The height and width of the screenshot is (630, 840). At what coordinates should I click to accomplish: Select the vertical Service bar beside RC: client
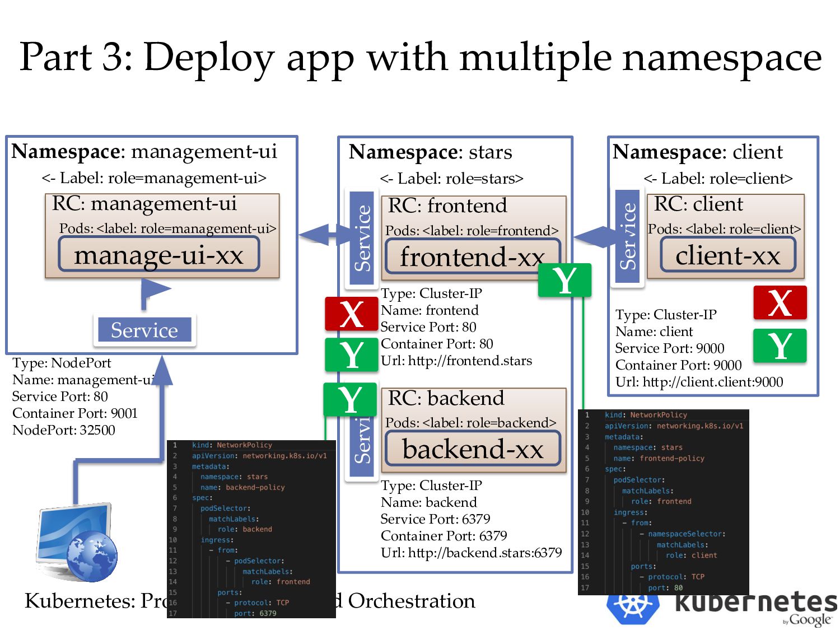[x=628, y=237]
